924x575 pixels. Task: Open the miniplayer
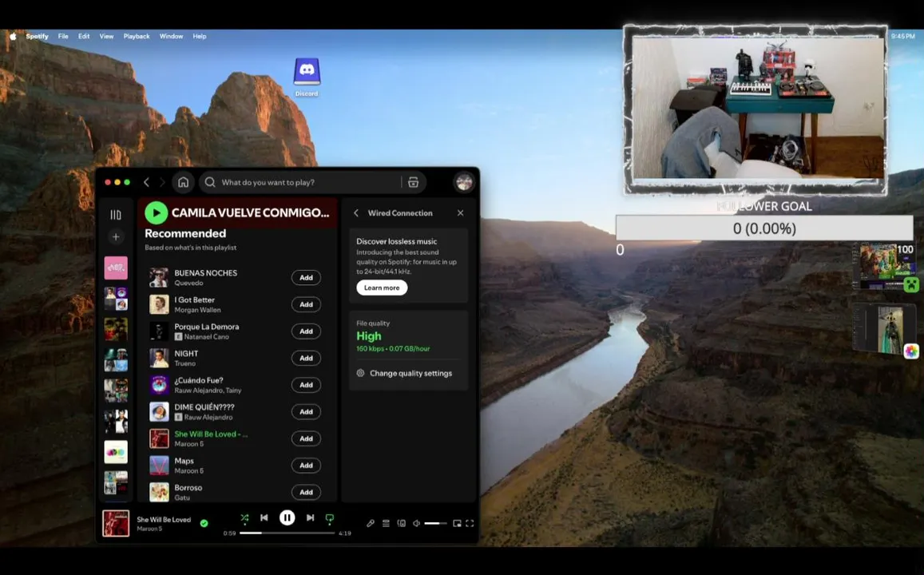[457, 523]
